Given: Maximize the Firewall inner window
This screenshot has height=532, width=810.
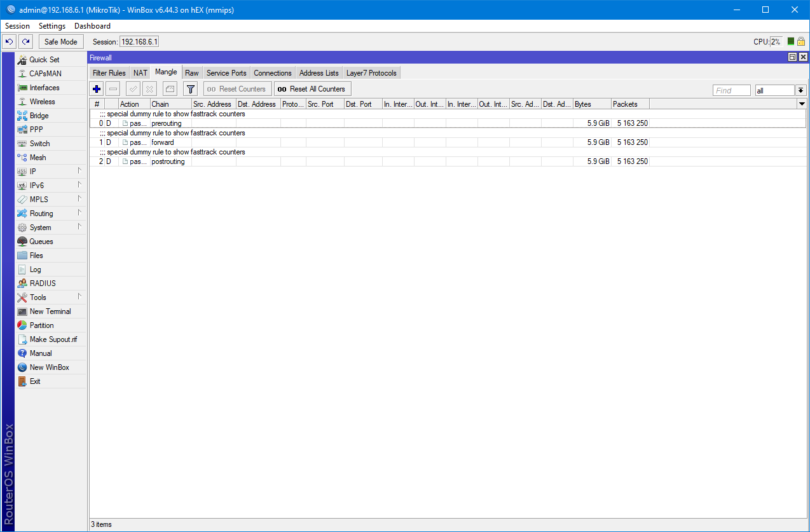Looking at the screenshot, I should 792,57.
